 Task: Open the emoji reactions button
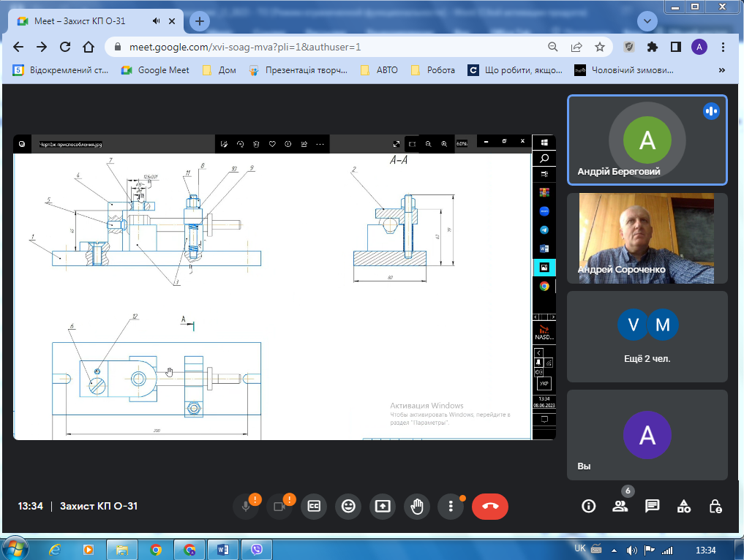[349, 506]
